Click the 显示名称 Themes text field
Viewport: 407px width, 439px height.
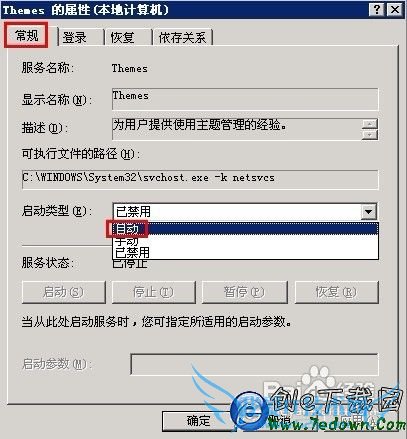[245, 99]
